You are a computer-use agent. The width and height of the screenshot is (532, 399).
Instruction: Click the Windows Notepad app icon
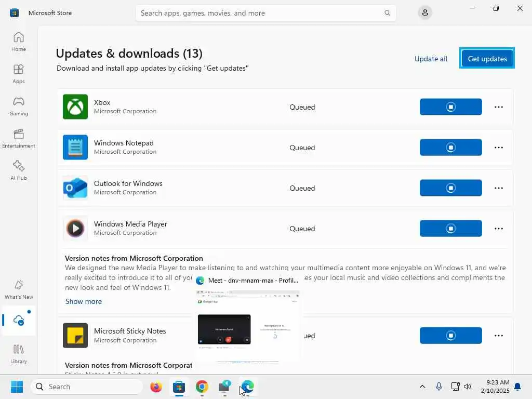[x=75, y=147]
